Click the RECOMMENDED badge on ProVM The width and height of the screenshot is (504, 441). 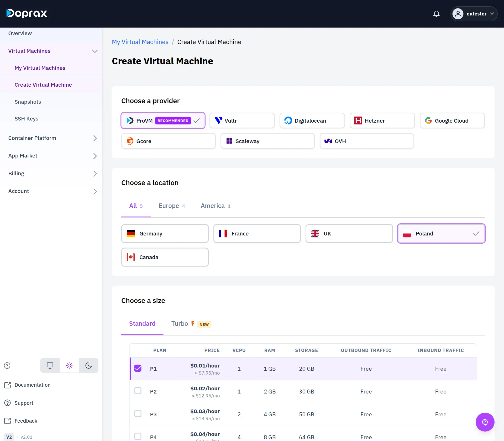(173, 120)
